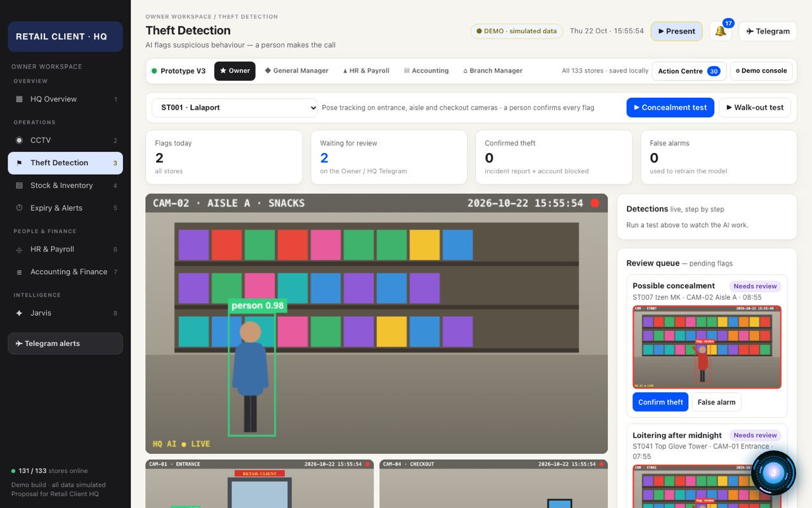Switch to the Owner role tab
Screen dimensions: 812x508
pyautogui.click(x=235, y=71)
